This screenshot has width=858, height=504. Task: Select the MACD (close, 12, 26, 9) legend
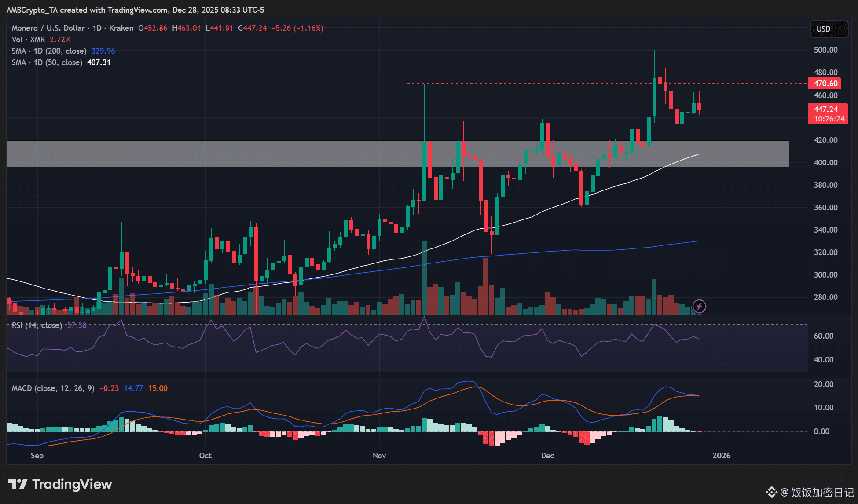tap(53, 388)
